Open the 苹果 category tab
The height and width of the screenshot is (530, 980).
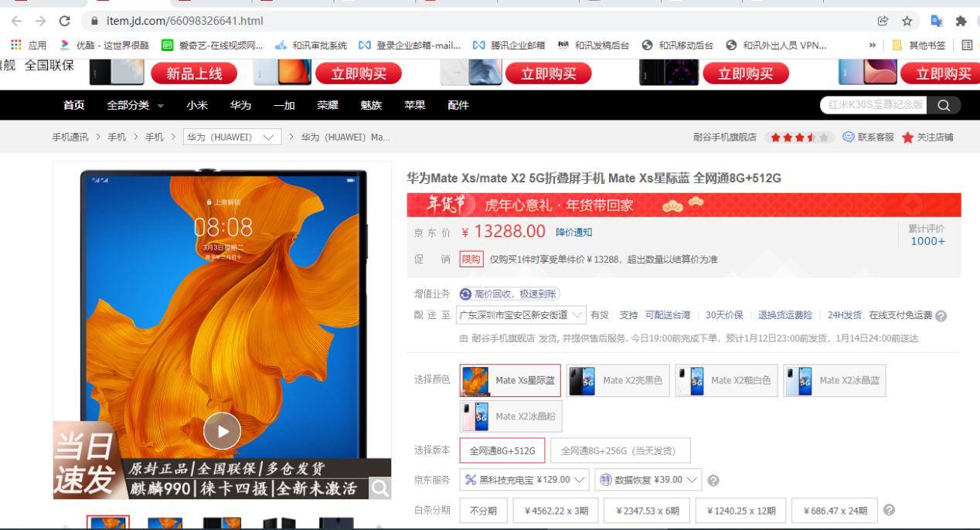pos(415,105)
